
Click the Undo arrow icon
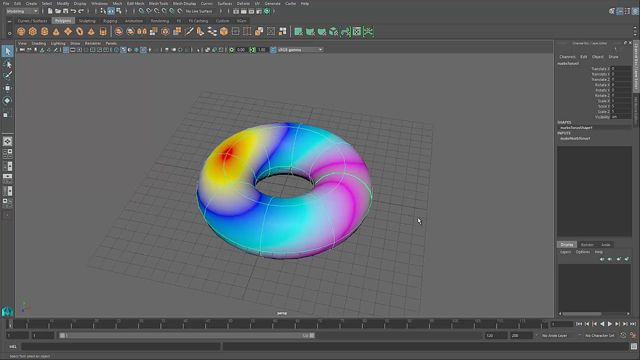coord(73,11)
